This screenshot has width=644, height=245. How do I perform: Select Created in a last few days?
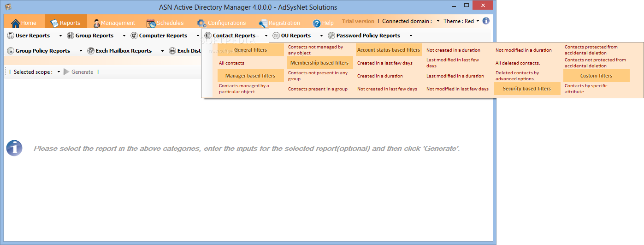[385, 63]
